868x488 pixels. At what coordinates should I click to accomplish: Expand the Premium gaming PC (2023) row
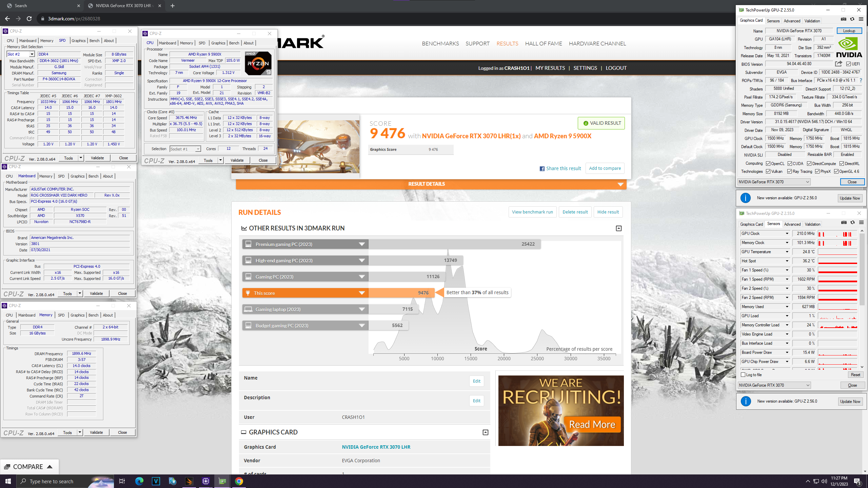click(x=362, y=244)
